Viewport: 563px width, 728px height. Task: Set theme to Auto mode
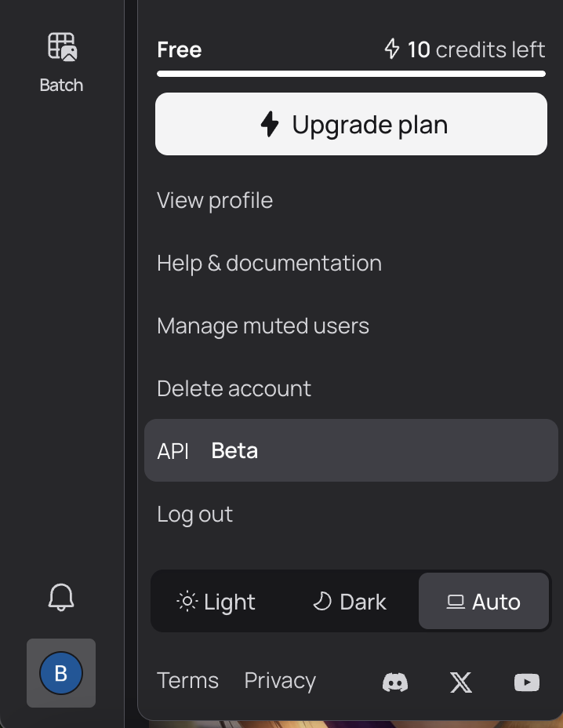pos(483,602)
